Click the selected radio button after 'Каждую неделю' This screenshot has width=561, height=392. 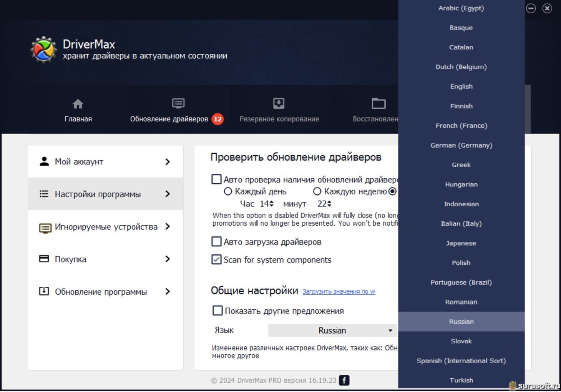392,191
